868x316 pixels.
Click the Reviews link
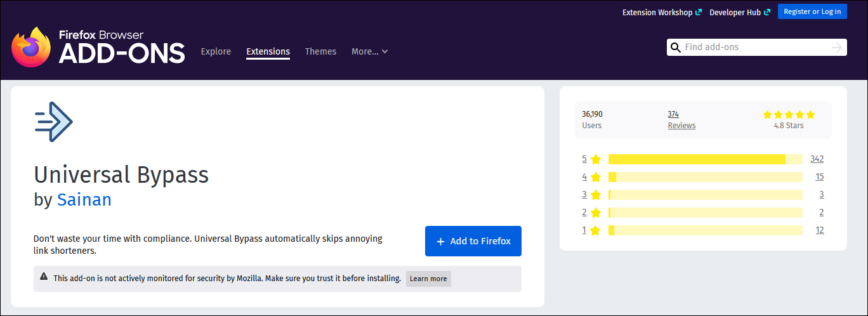pyautogui.click(x=681, y=126)
